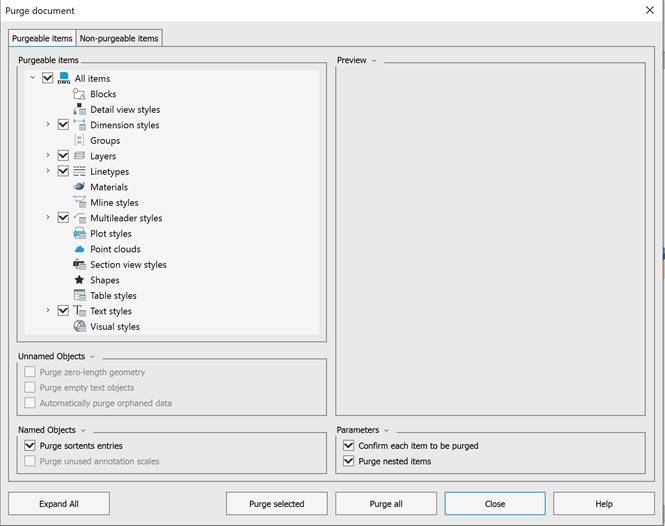Expand the Multileader styles node
The height and width of the screenshot is (526, 665).
48,217
